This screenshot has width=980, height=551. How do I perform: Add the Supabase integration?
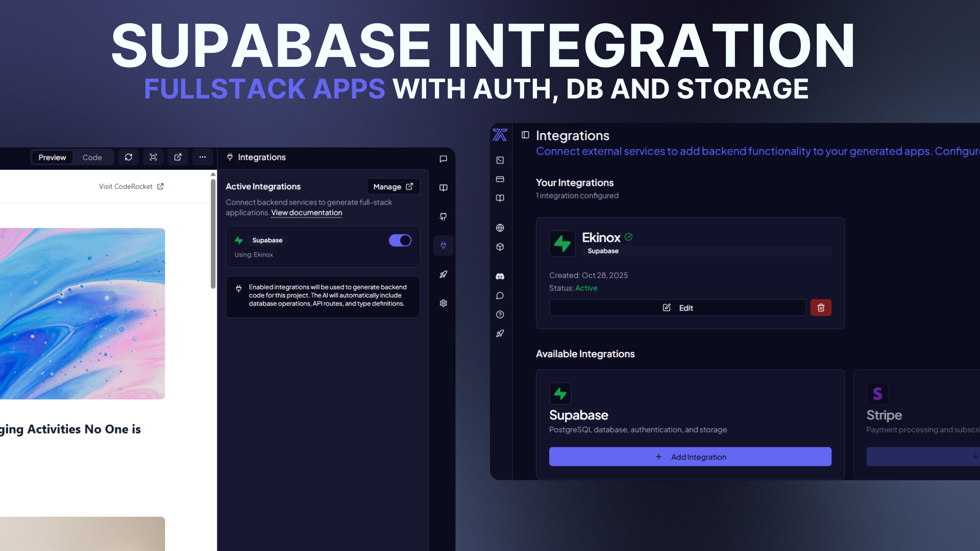pyautogui.click(x=690, y=457)
